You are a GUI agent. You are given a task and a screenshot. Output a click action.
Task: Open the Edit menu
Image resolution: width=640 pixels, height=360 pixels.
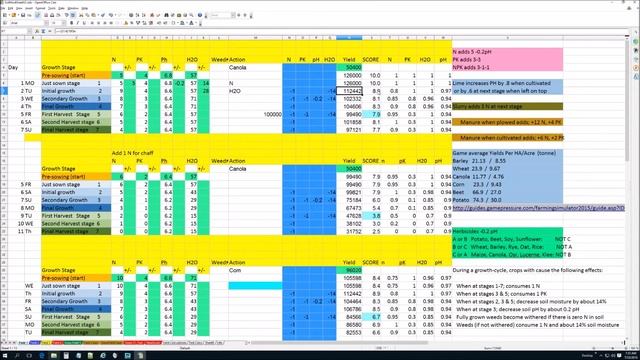pyautogui.click(x=11, y=8)
